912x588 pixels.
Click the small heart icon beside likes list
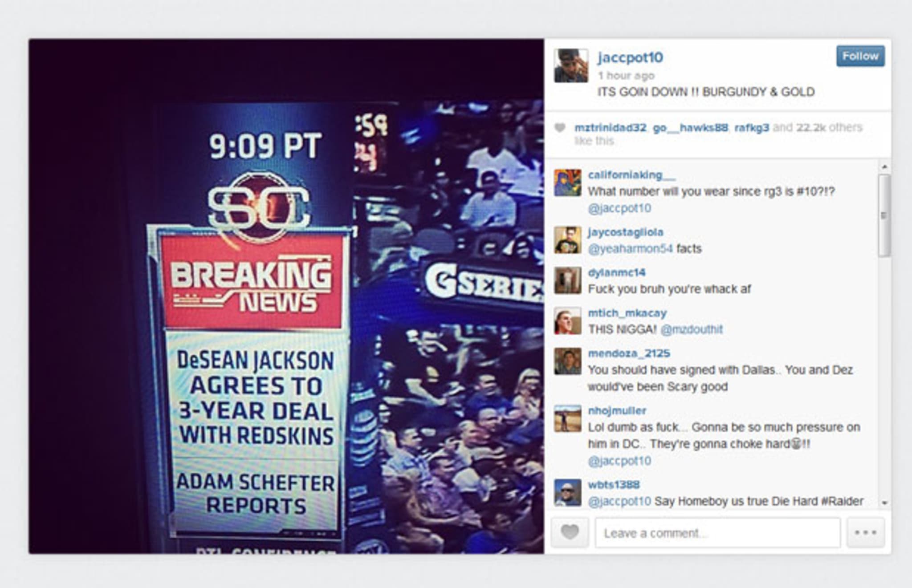(x=560, y=128)
